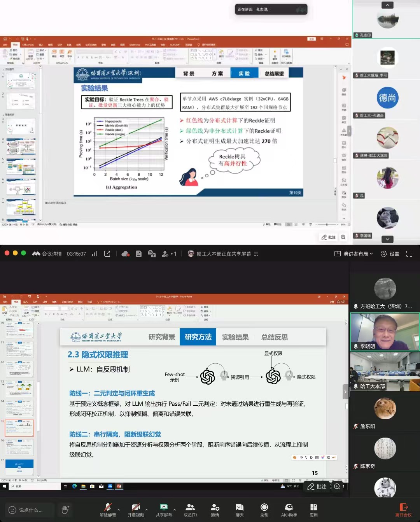Screen dimensions: 420x522
Task: Open the 应用 apps icon
Action: 313,507
